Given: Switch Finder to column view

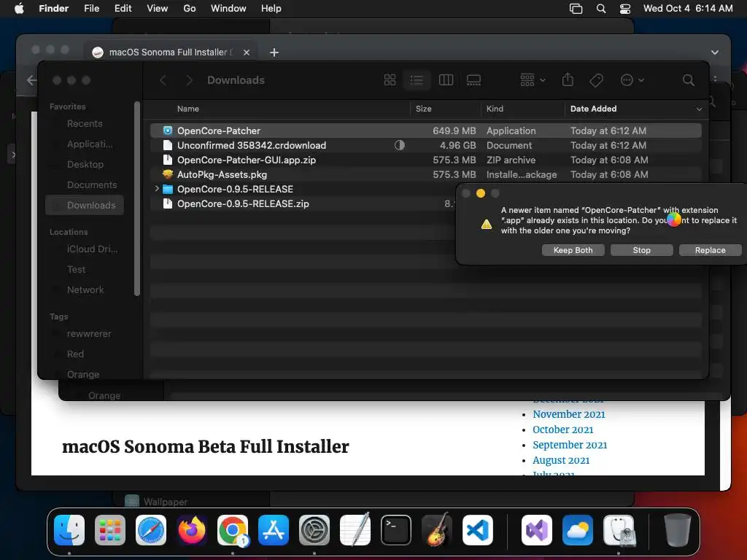Looking at the screenshot, I should point(446,80).
